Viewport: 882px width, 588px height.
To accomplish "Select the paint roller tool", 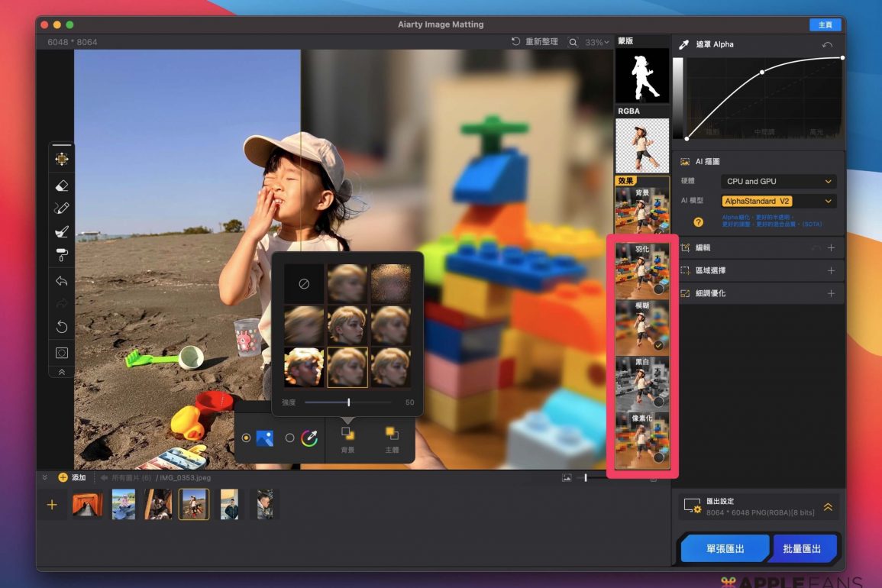I will click(62, 254).
